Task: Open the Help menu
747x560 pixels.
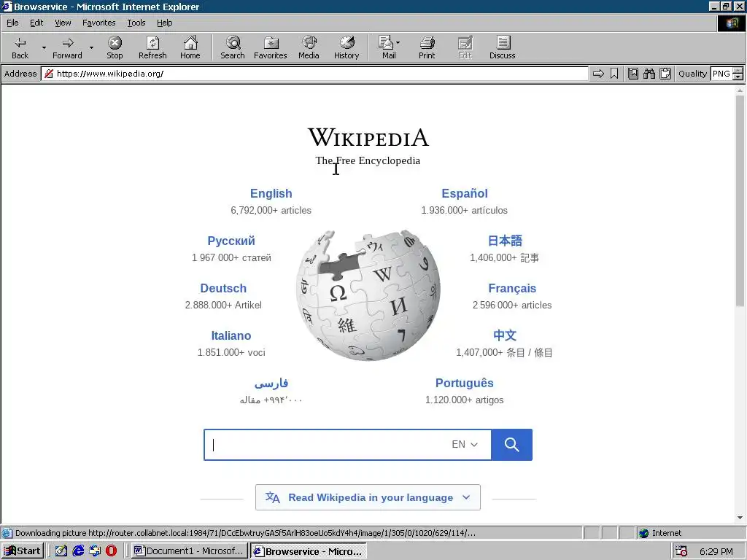Action: 164,23
